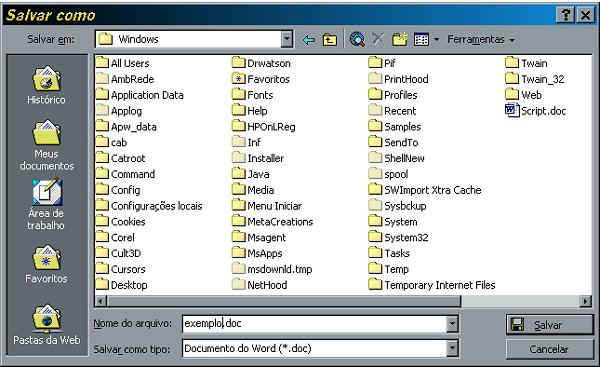The height and width of the screenshot is (367, 600).
Task: Select the Web folder icon
Action: tap(512, 95)
